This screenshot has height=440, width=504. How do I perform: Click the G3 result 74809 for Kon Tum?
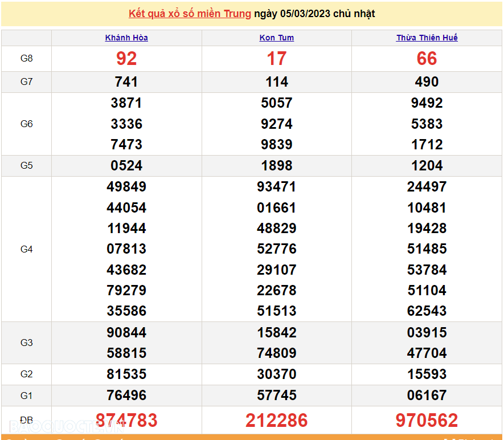[x=276, y=353]
